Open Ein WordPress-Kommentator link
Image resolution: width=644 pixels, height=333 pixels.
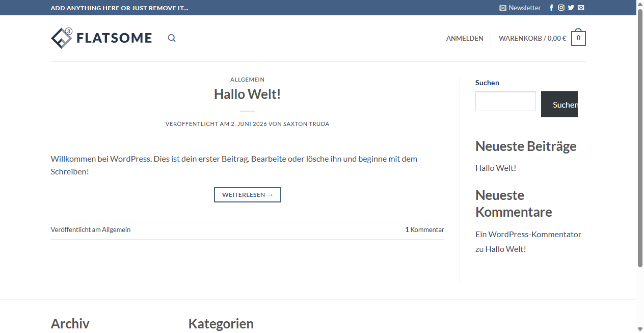(x=528, y=235)
